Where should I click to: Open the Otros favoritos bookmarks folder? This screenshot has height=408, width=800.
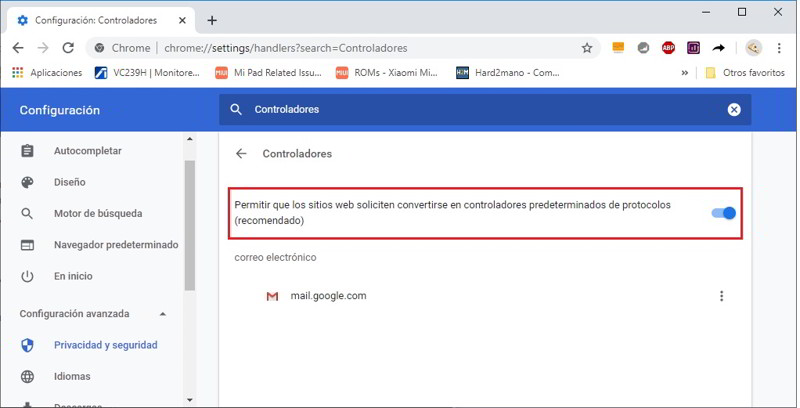coord(744,73)
